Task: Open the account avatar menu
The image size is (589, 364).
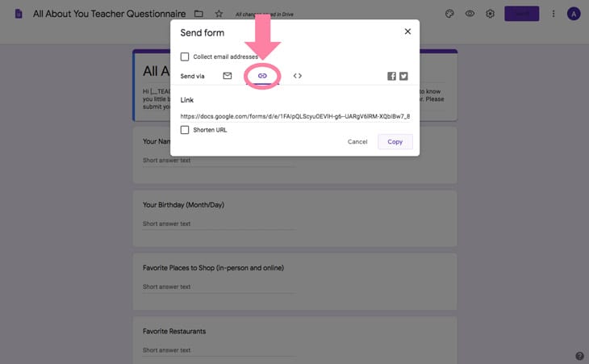Action: pos(574,14)
